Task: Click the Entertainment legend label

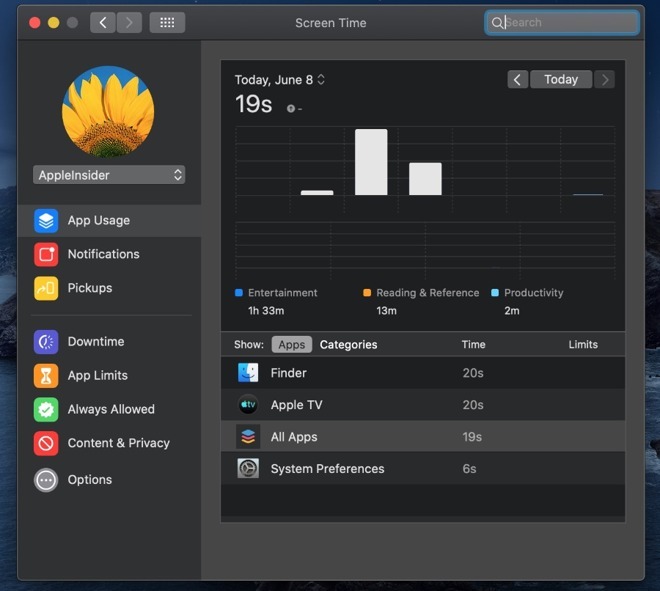Action: [x=283, y=293]
